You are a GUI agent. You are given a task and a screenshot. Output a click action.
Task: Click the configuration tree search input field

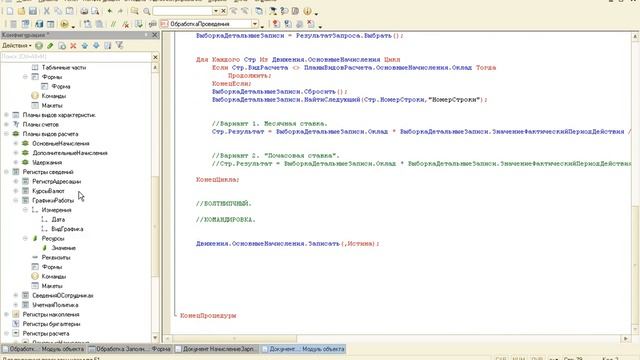click(x=76, y=57)
